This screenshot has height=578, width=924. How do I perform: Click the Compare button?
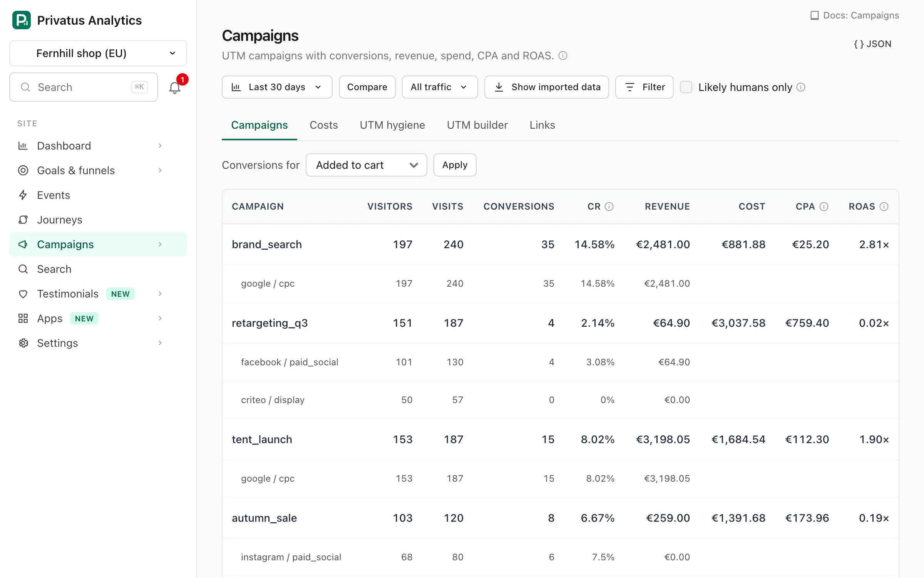(367, 87)
